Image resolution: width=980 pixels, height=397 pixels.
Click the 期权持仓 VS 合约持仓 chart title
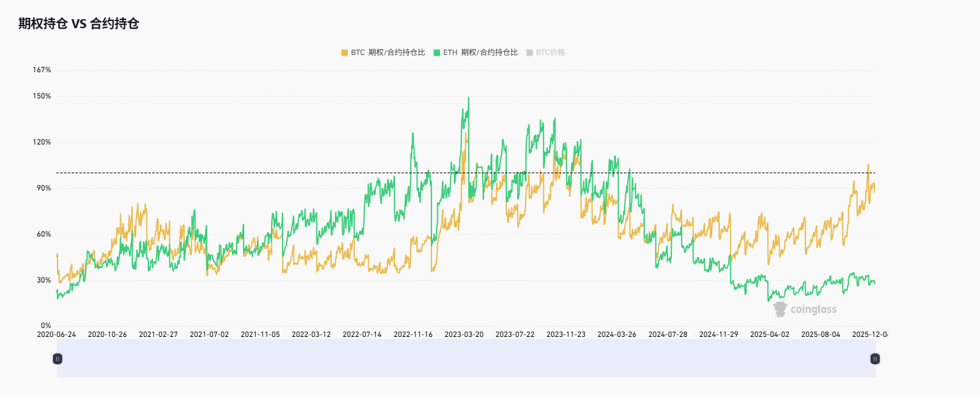click(x=79, y=24)
